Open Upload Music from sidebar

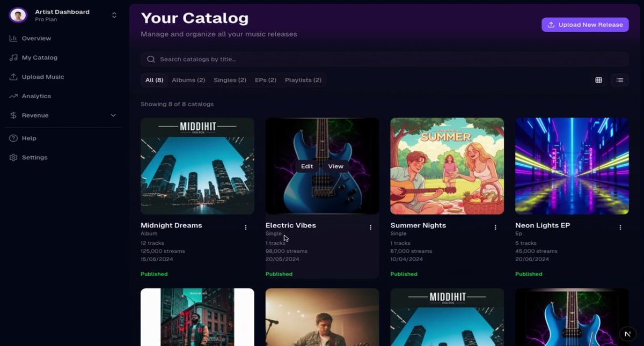(x=42, y=77)
